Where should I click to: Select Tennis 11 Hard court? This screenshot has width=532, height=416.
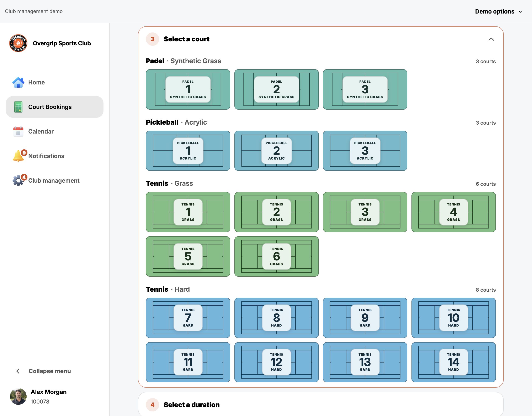coord(188,362)
